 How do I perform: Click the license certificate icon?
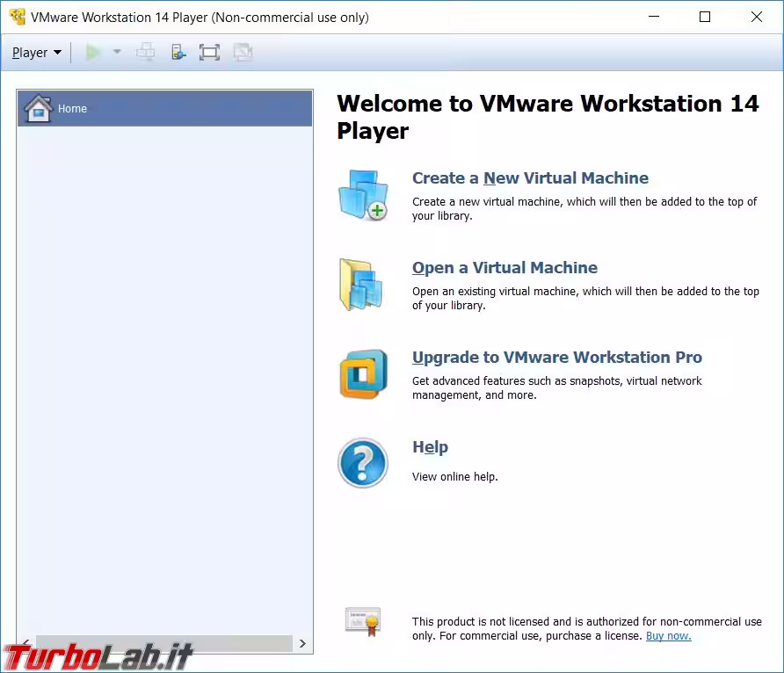362,621
